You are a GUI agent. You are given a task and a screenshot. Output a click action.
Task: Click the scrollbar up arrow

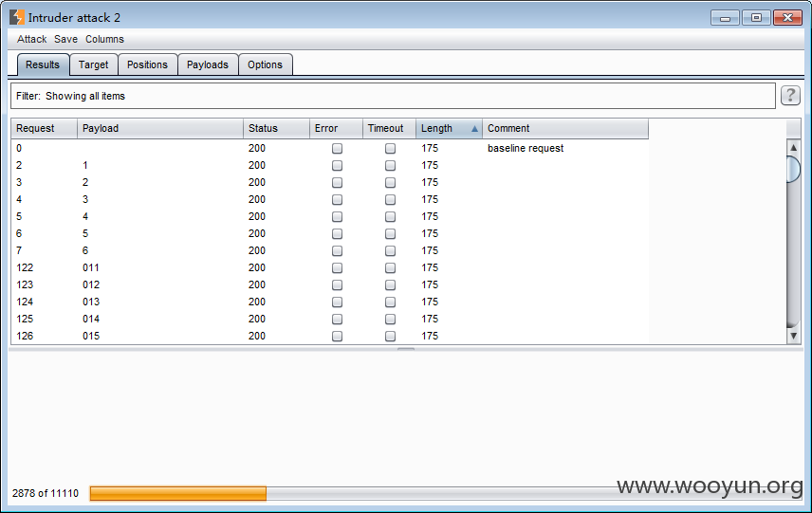coord(793,148)
